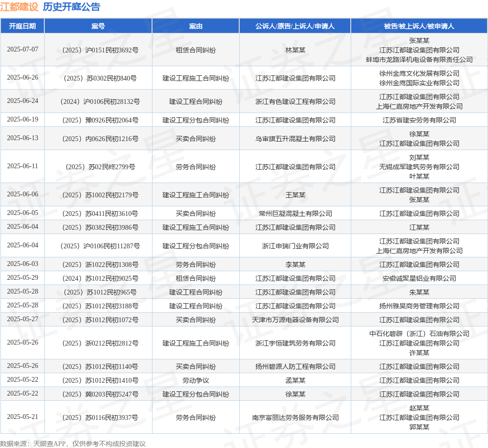Click plaintiff 林某某
The height and width of the screenshot is (448, 488).
tap(295, 50)
